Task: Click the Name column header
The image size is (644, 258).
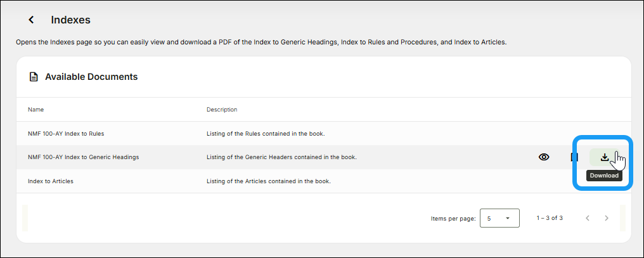Action: pos(36,110)
